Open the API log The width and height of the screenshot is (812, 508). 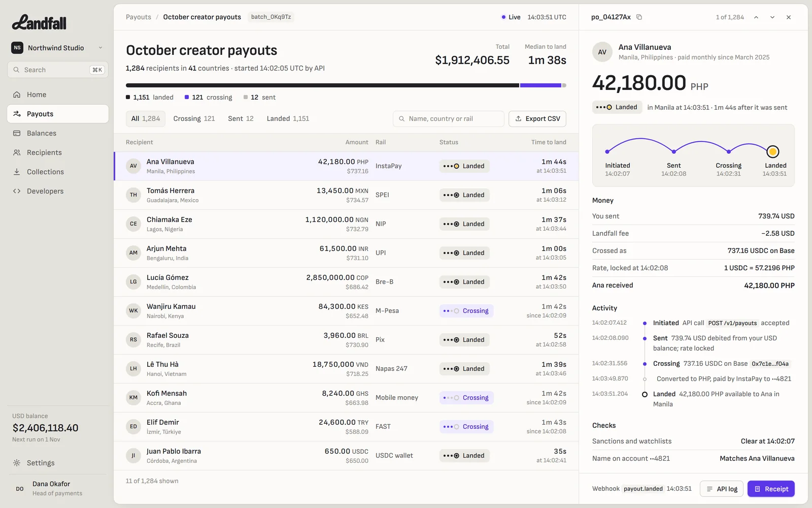point(722,489)
